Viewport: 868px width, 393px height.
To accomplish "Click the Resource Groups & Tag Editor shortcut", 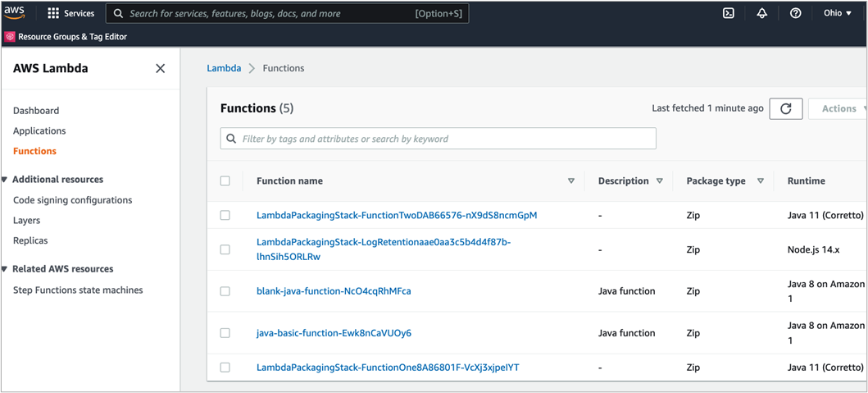I will click(x=66, y=37).
